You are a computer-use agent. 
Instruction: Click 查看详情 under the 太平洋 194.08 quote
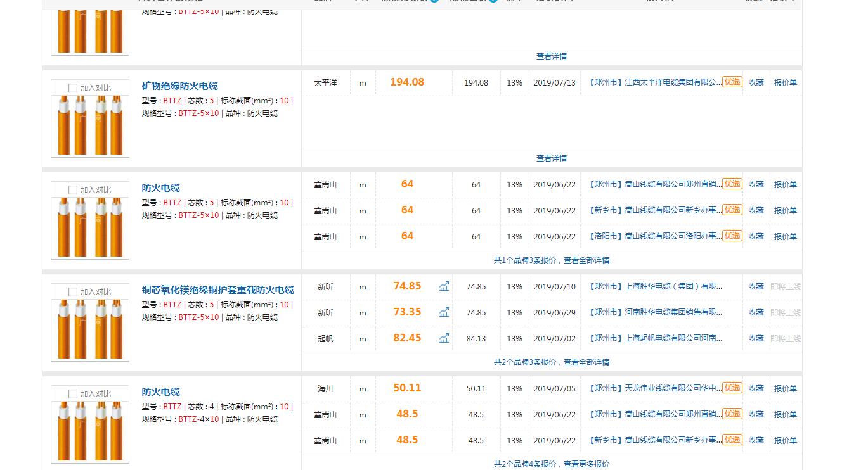pyautogui.click(x=552, y=158)
